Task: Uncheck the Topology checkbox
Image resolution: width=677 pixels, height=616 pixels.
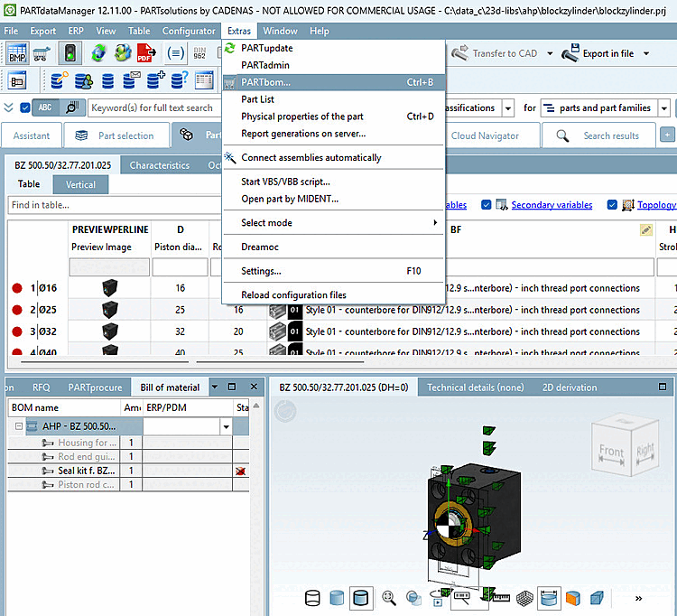Action: (612, 205)
